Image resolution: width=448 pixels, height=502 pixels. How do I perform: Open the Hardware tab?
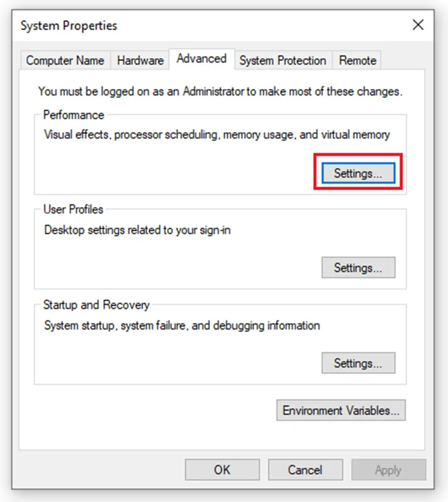point(140,60)
